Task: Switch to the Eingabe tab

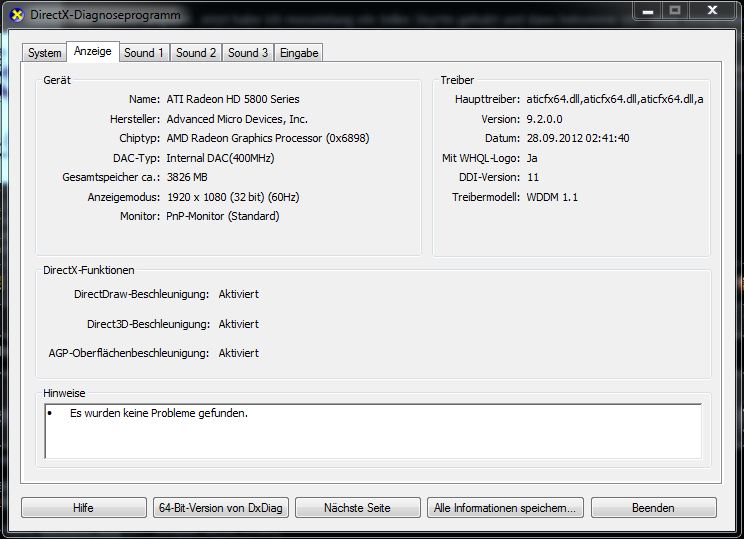Action: click(x=299, y=53)
